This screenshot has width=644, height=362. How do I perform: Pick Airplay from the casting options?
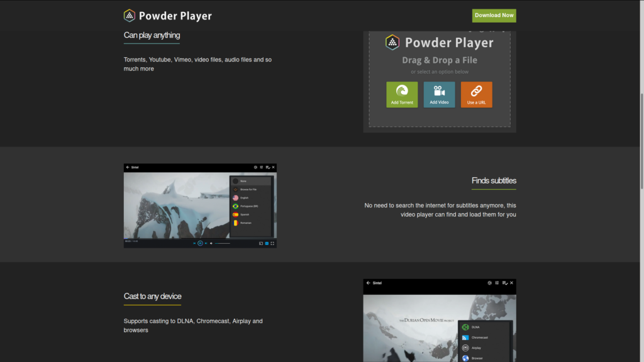(476, 348)
